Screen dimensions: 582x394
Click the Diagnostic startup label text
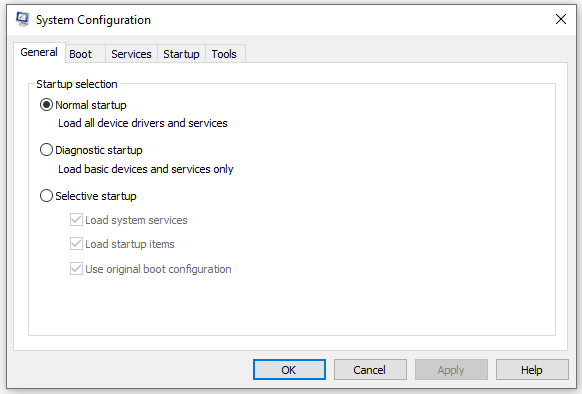tap(99, 150)
